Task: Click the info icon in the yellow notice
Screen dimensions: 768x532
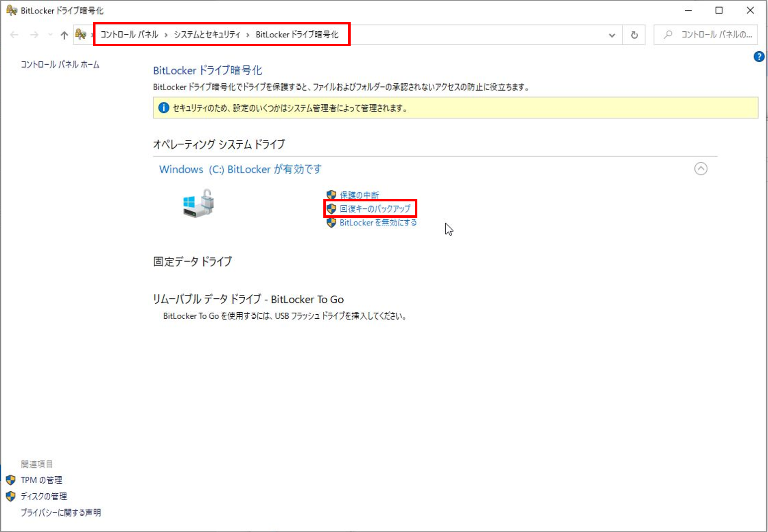Action: [164, 107]
